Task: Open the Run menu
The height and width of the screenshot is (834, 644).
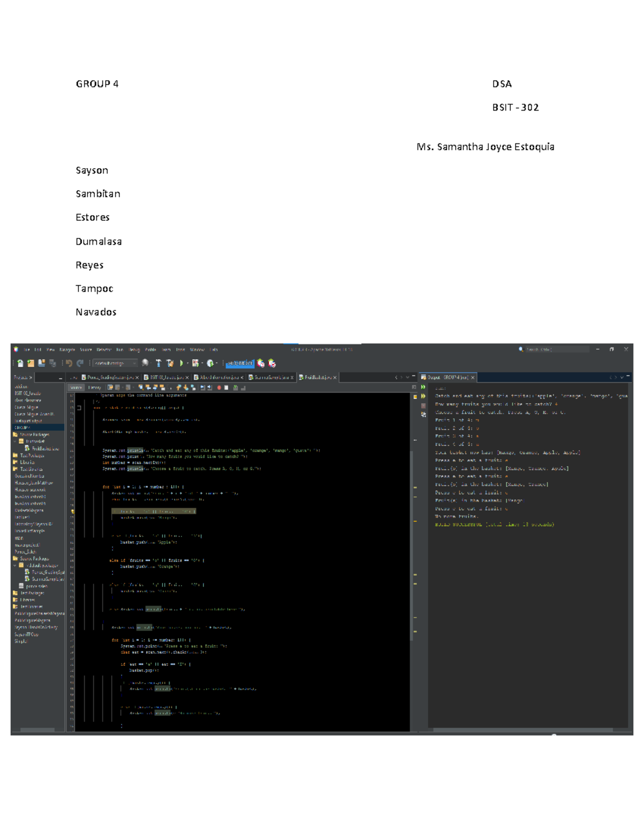Action: click(x=119, y=350)
